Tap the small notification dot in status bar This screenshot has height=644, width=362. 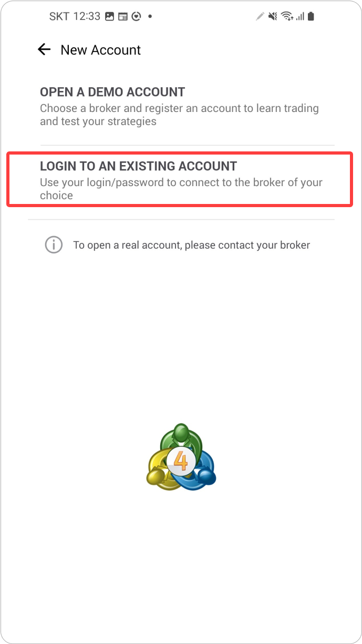[150, 17]
